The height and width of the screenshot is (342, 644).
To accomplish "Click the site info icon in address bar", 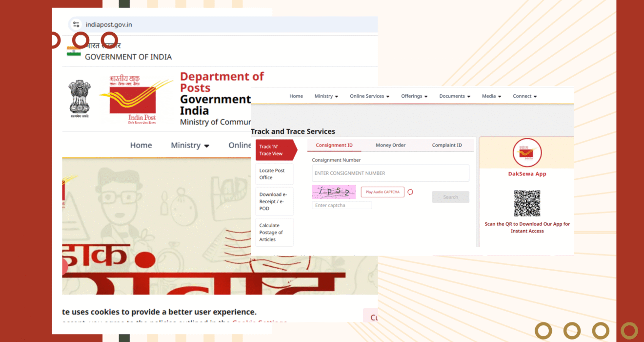I will [x=76, y=24].
